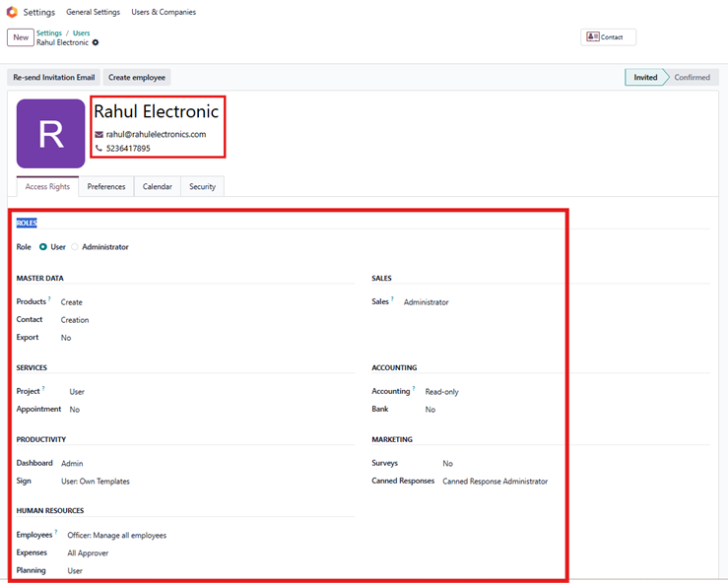Select the User role radio button
The width and height of the screenshot is (728, 583).
pos(43,247)
